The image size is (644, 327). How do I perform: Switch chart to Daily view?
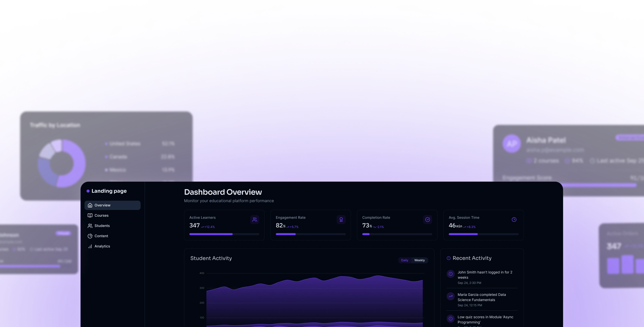click(x=405, y=260)
